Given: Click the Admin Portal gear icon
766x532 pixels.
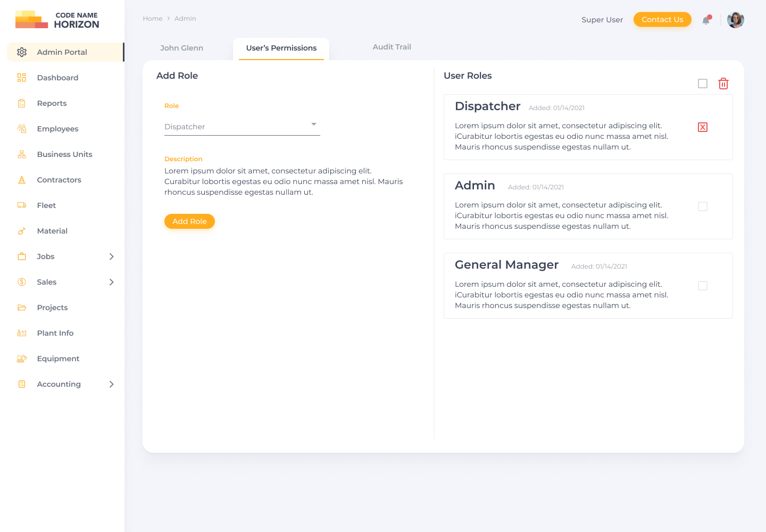Looking at the screenshot, I should 22,52.
